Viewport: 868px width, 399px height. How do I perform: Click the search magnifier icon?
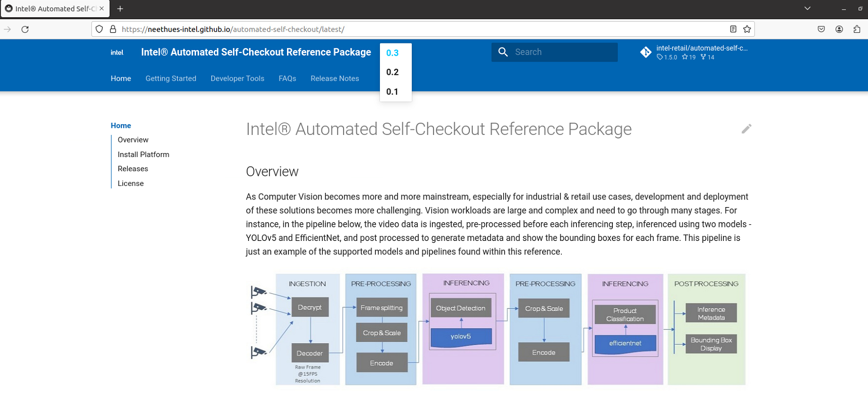click(503, 52)
